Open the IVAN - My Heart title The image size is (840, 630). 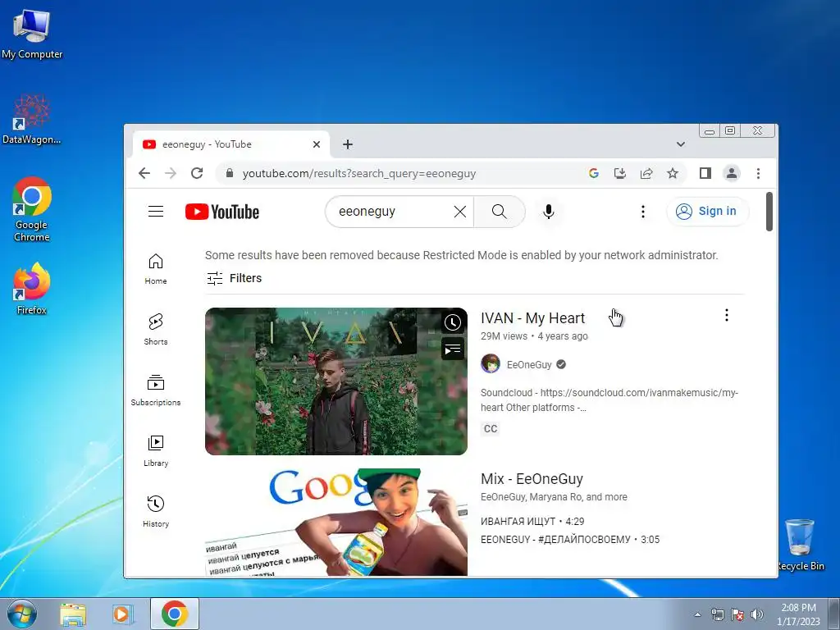[532, 317]
